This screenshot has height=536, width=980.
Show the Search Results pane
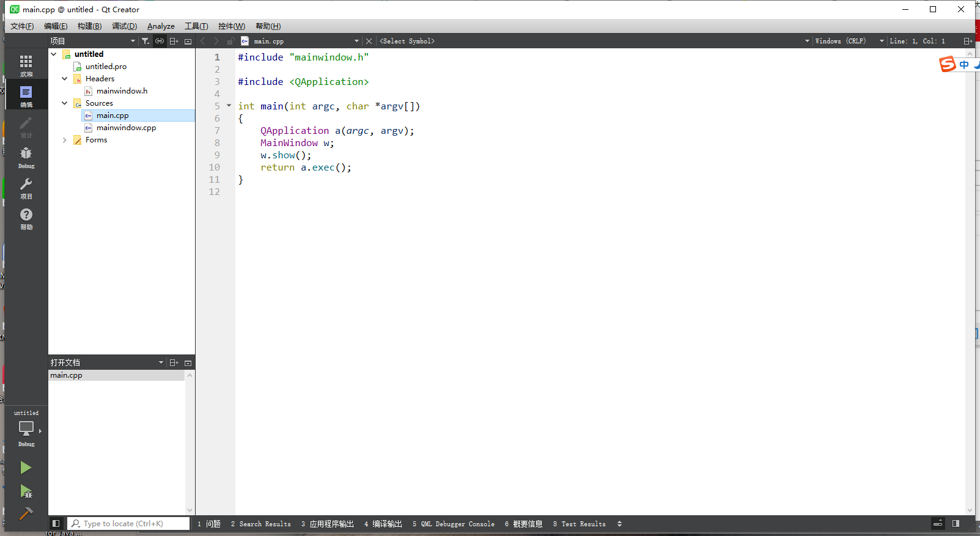pos(260,524)
